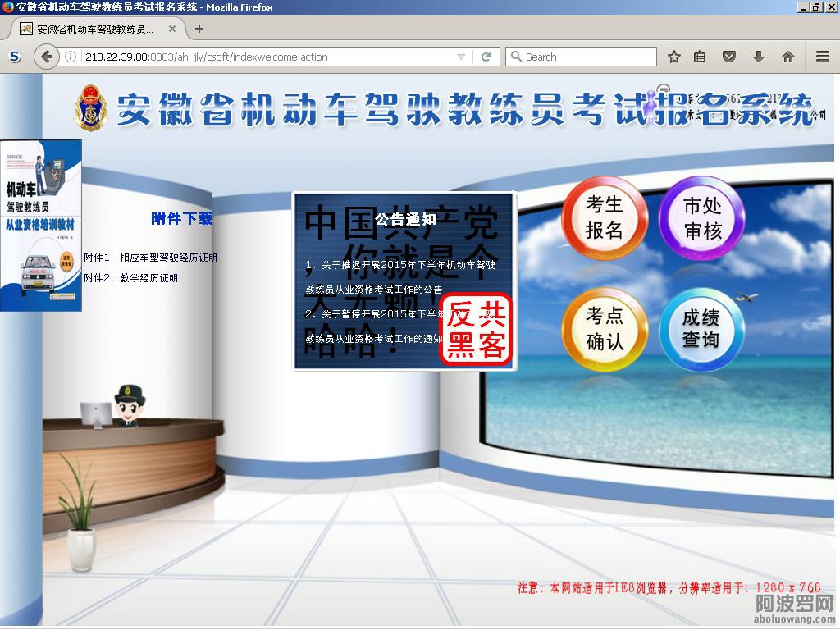Select the 考点确认 orange circle button
Screen dimensions: 840x630
[x=605, y=329]
